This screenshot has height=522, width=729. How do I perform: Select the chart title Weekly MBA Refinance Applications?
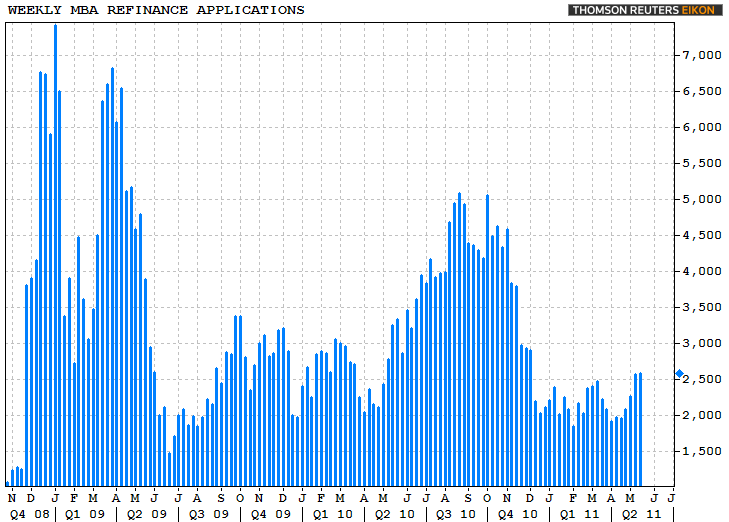[156, 10]
